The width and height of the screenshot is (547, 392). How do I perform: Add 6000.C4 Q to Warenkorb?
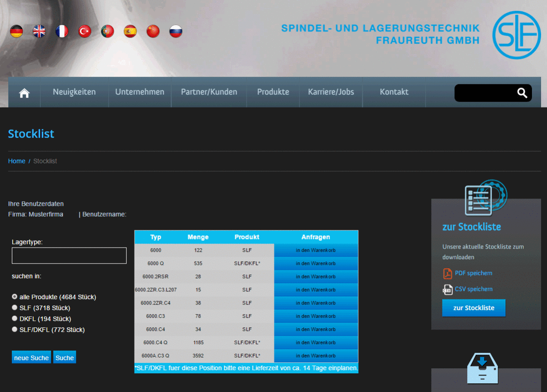point(316,342)
